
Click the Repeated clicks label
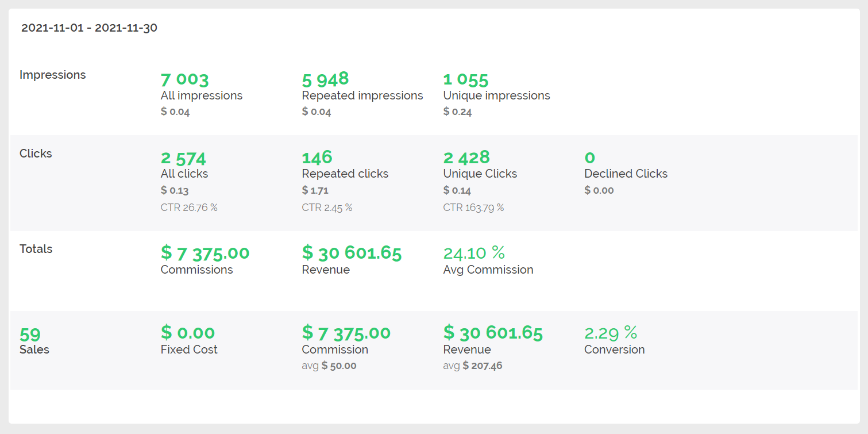(x=345, y=174)
